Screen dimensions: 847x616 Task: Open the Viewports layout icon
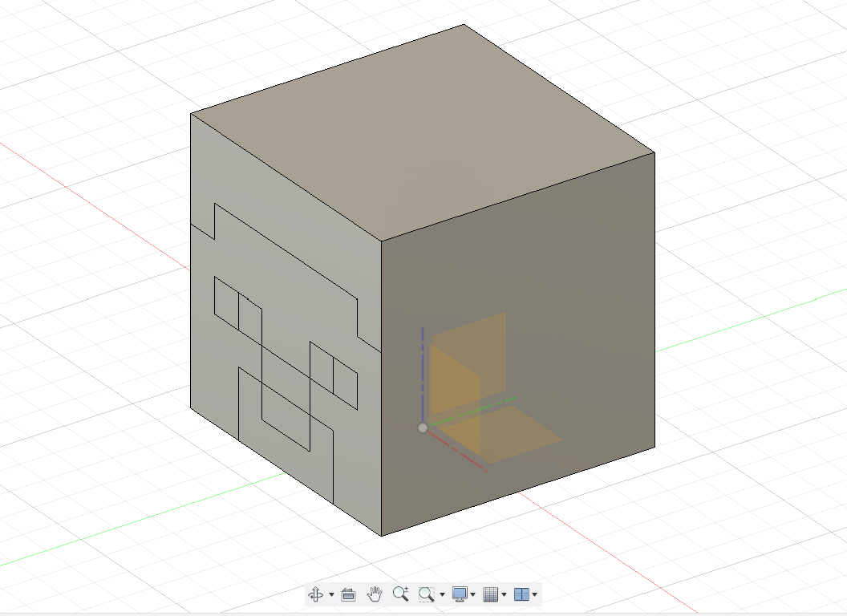pos(521,594)
